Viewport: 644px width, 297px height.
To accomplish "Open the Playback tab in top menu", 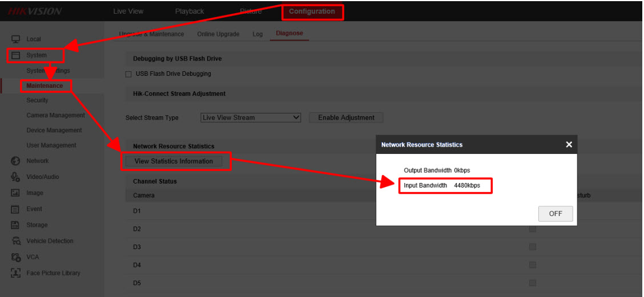I will [x=190, y=11].
